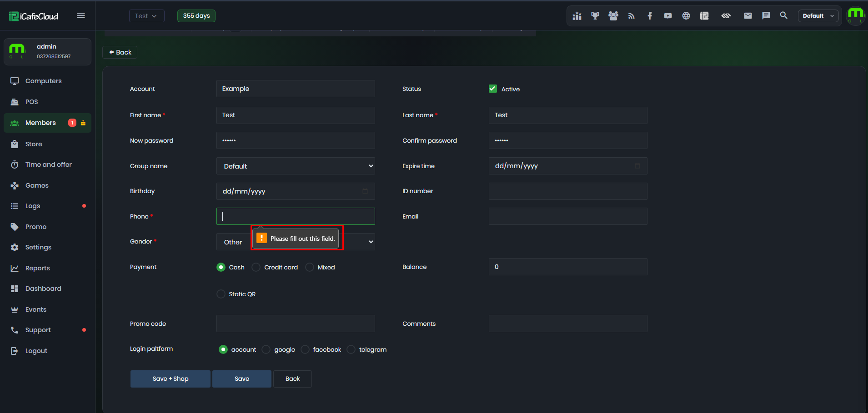Open the Birthday date picker field
Image resolution: width=868 pixels, height=413 pixels.
point(296,191)
